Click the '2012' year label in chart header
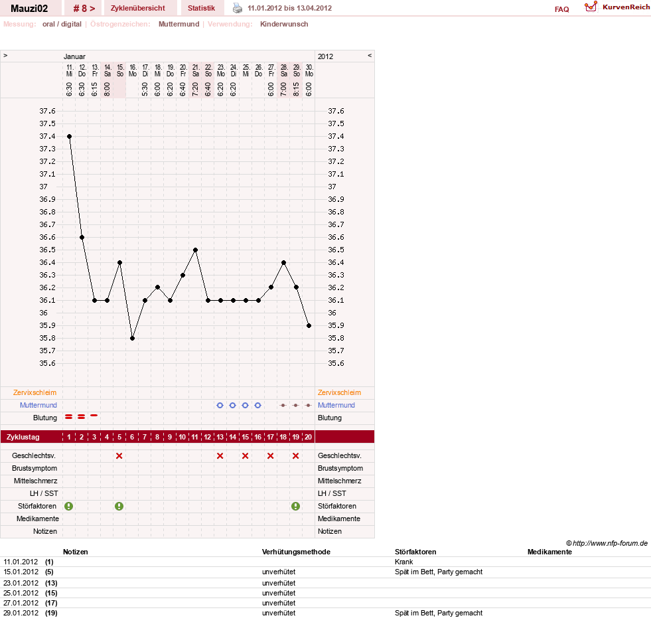Screen dimensions: 651x644 tap(325, 56)
